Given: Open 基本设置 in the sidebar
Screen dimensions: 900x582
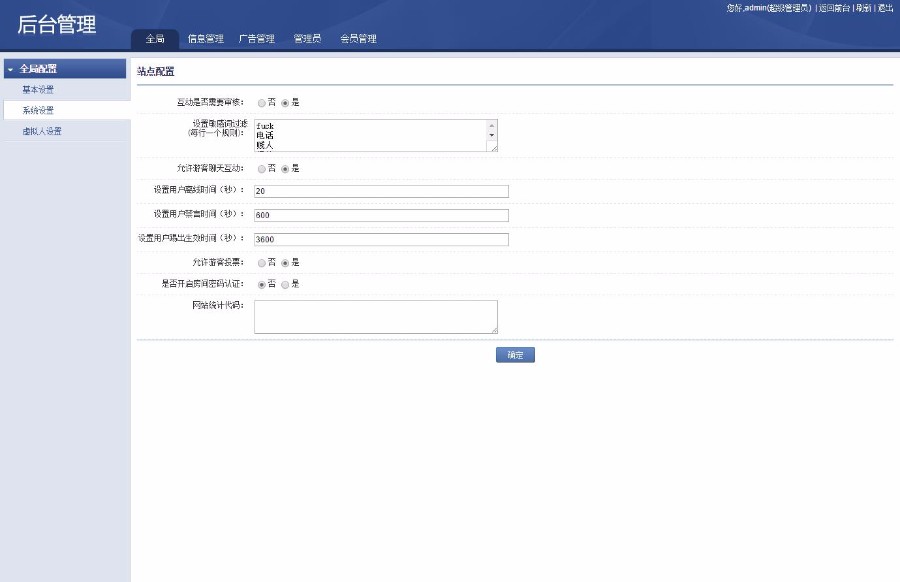Looking at the screenshot, I should pos(36,88).
